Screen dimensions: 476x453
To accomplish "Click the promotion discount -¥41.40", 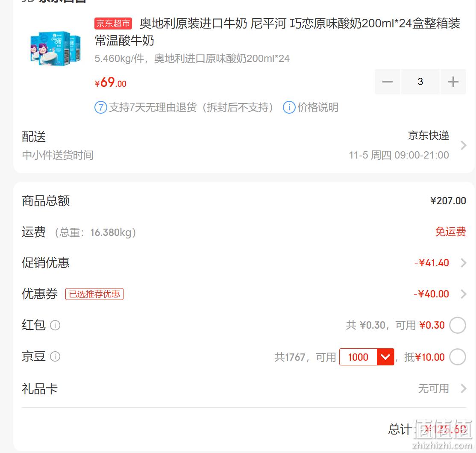I will 432,263.
